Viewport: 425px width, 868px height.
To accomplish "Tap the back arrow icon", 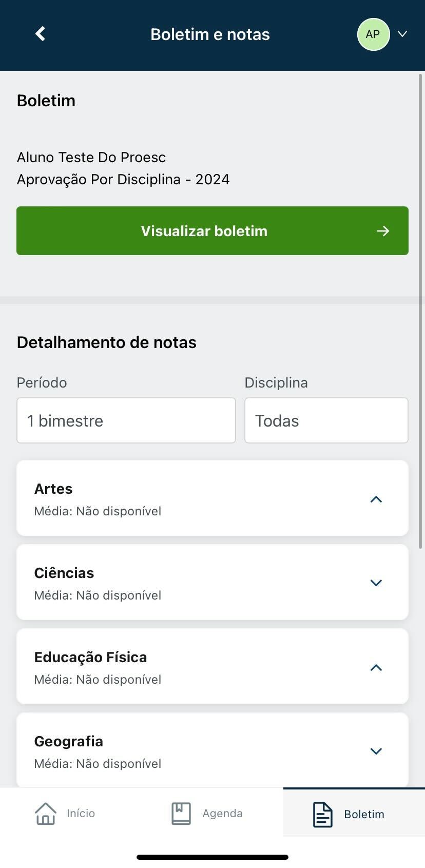I will coord(40,34).
